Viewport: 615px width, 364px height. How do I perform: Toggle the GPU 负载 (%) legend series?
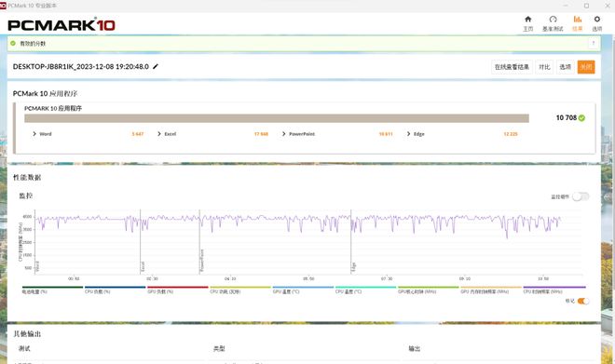178,290
